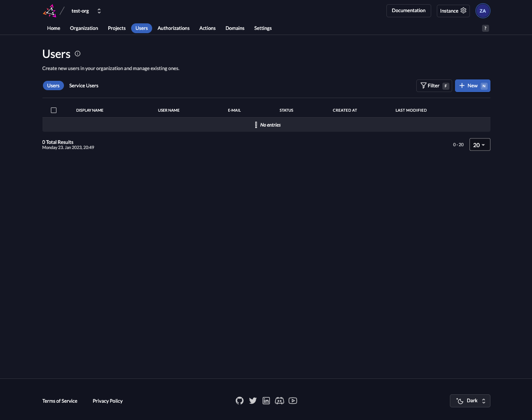Open the Twitter icon link

pos(253,401)
